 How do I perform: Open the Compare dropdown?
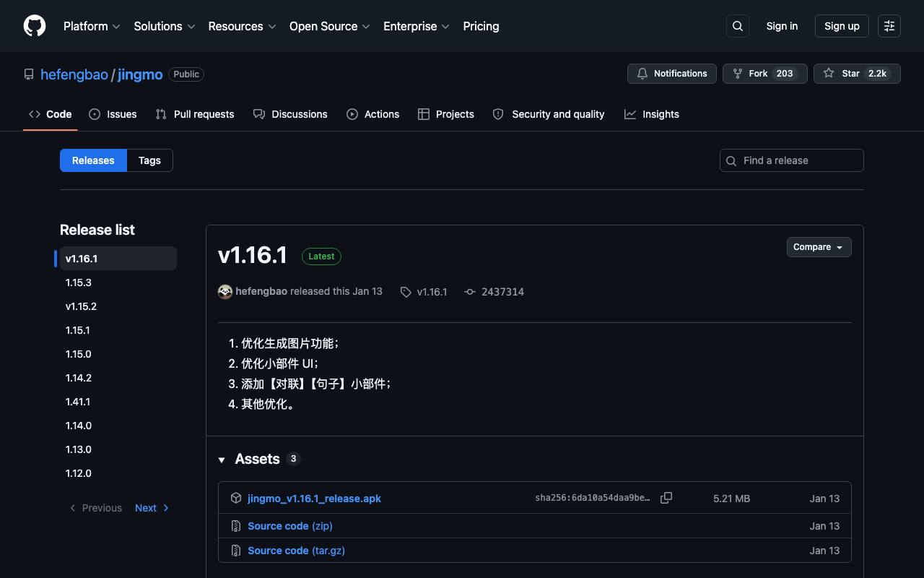click(819, 247)
